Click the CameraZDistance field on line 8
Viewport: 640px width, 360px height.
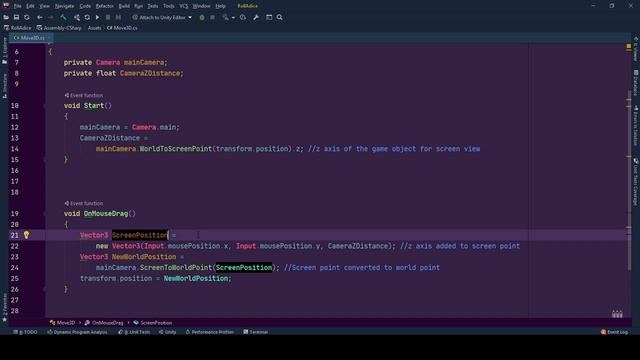[150, 73]
